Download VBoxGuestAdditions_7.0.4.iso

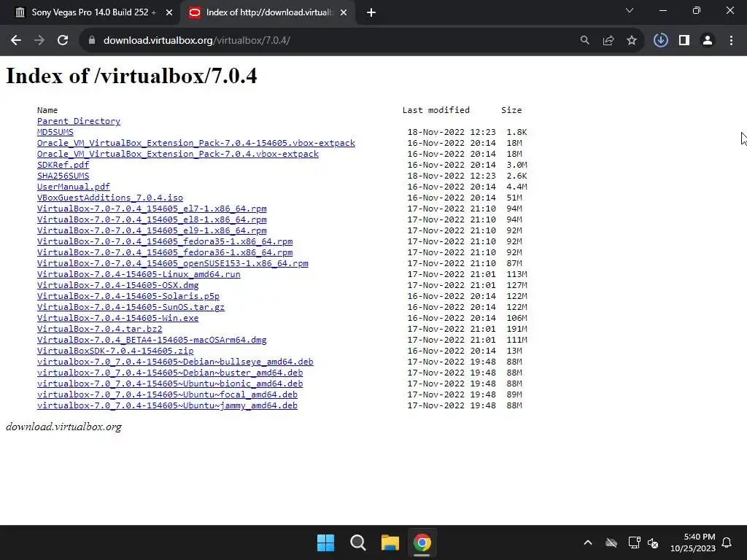click(x=110, y=198)
